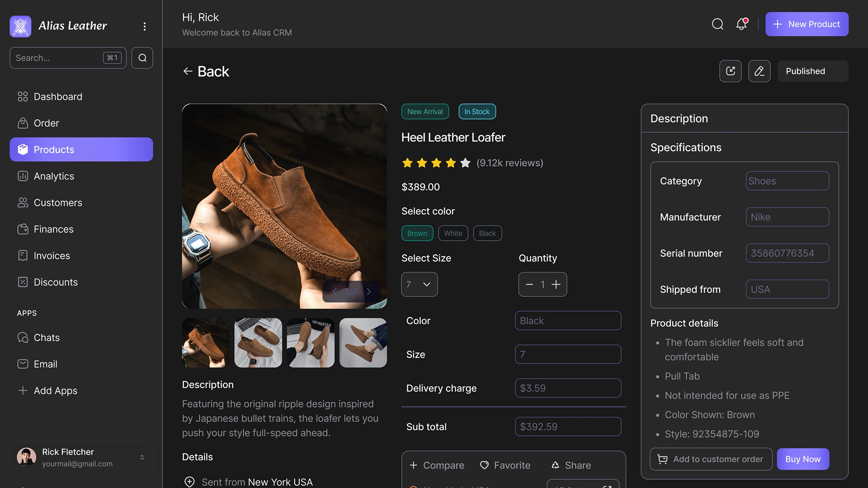Click the second shoe thumbnail below the main image

pos(258,343)
